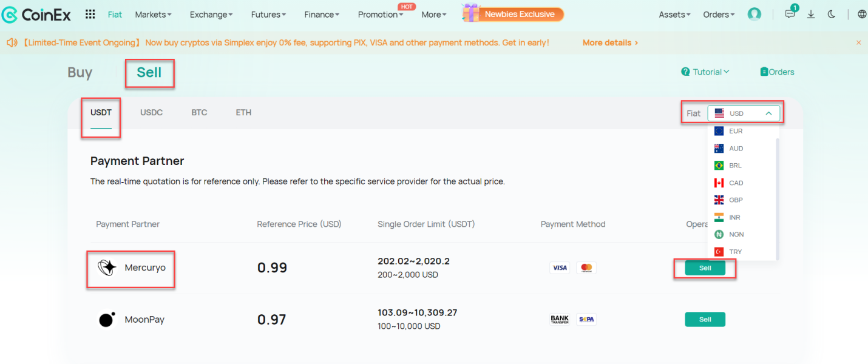Viewport: 868px width, 364px height.
Task: Choose EUR from fiat list
Action: (742, 131)
